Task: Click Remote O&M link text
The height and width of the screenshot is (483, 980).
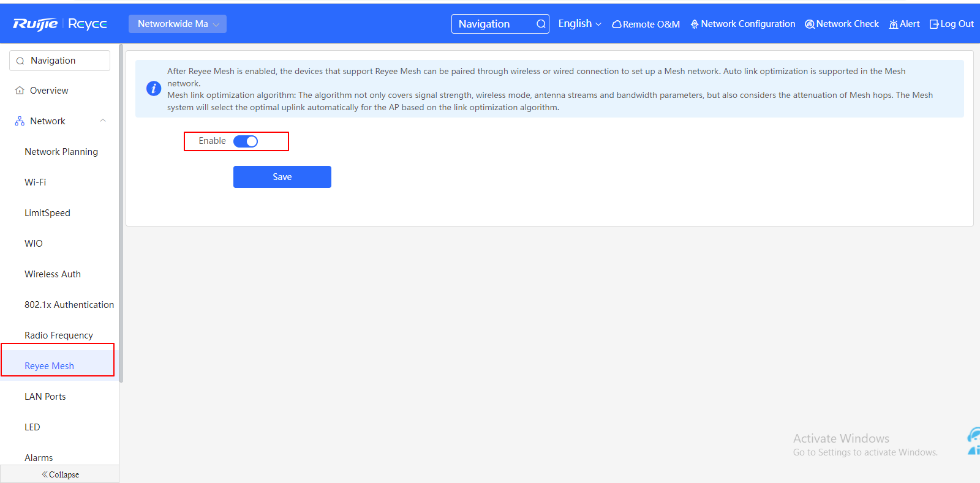Action: [651, 24]
